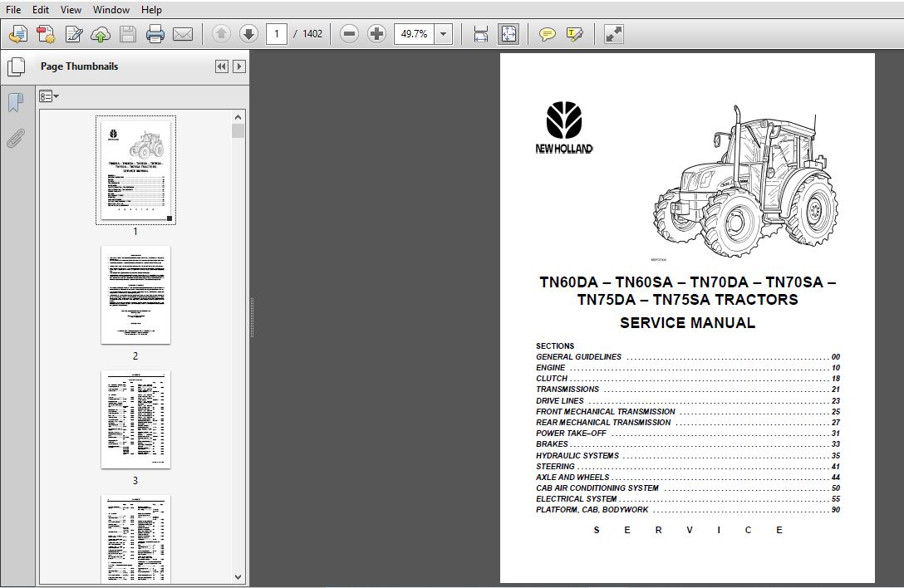Click the thumbnail scrollbar down arrow

[x=238, y=576]
